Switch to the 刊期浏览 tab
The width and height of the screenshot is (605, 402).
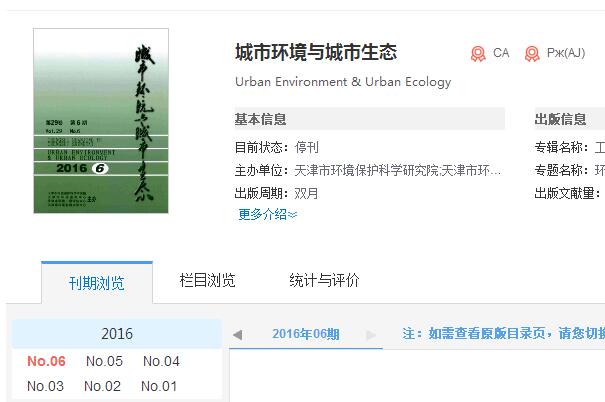(97, 283)
